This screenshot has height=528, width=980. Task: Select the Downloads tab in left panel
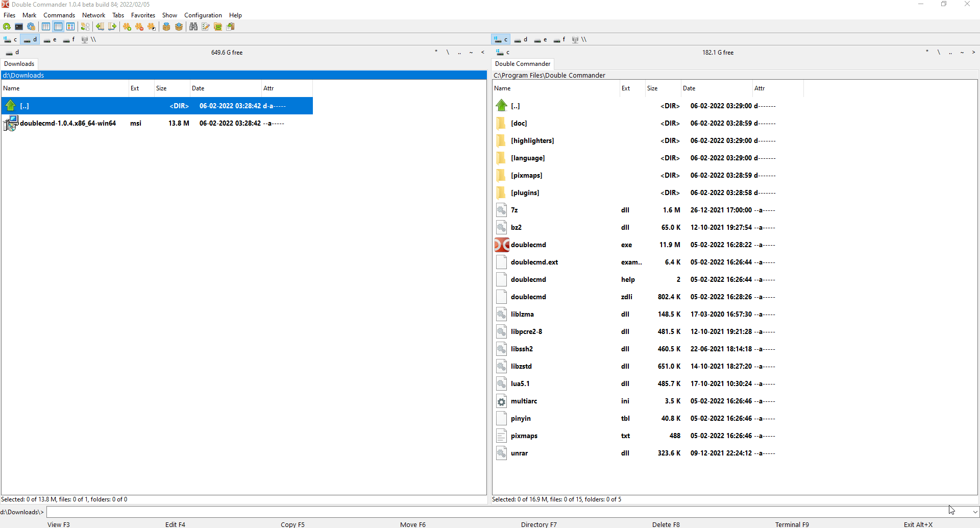click(19, 64)
